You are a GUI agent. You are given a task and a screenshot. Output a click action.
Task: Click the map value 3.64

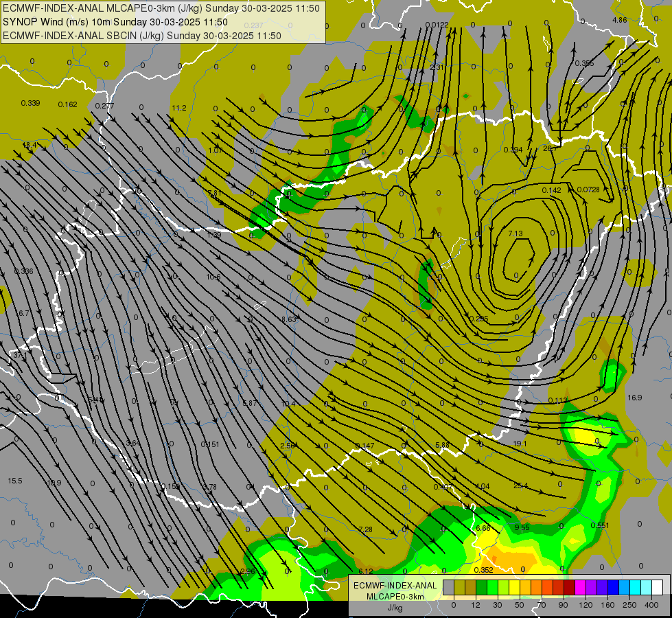(133, 443)
